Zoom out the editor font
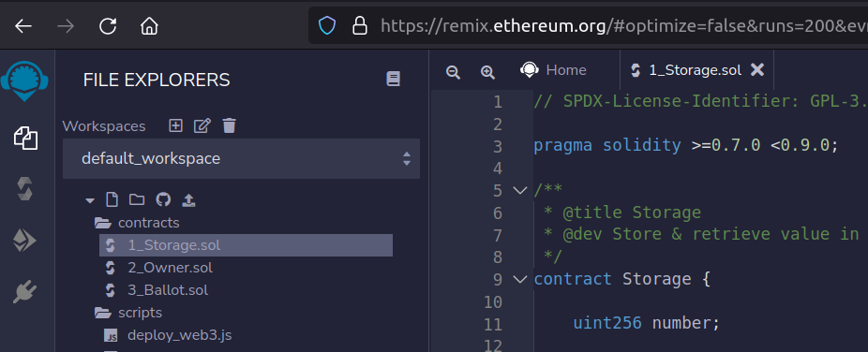 click(454, 72)
